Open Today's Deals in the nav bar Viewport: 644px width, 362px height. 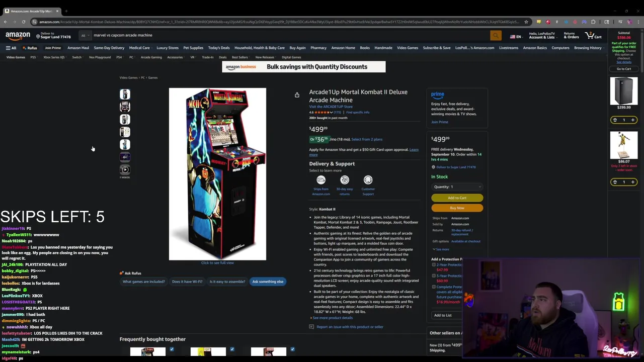pyautogui.click(x=219, y=48)
